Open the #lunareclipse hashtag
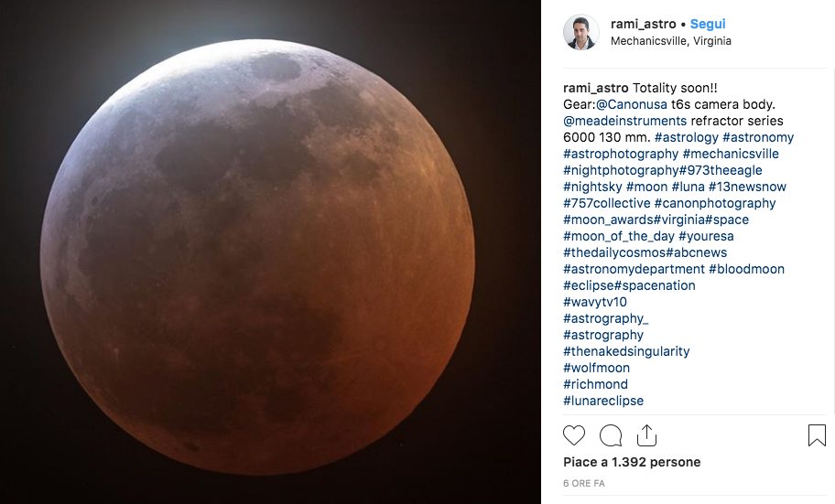Screen dimensions: 835x504 pos(603,401)
